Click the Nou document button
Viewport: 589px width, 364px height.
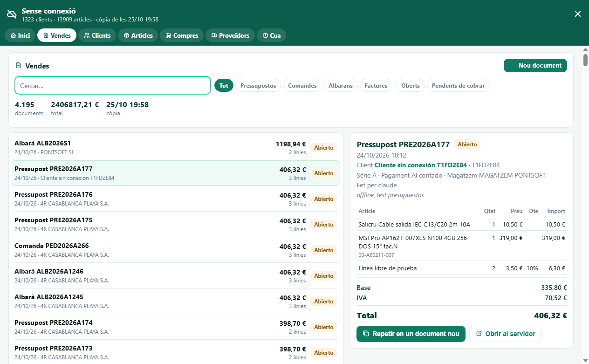coord(535,66)
